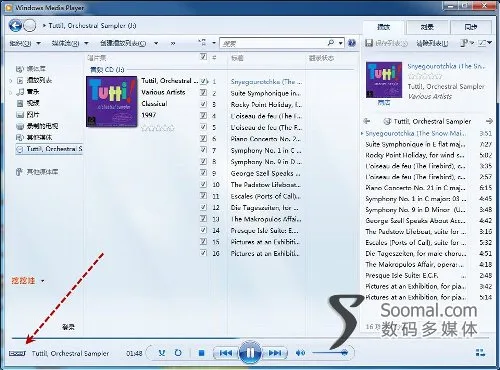Click the CD icon beside Tutti list title
This screenshot has height=370, width=500.
pos(387,121)
